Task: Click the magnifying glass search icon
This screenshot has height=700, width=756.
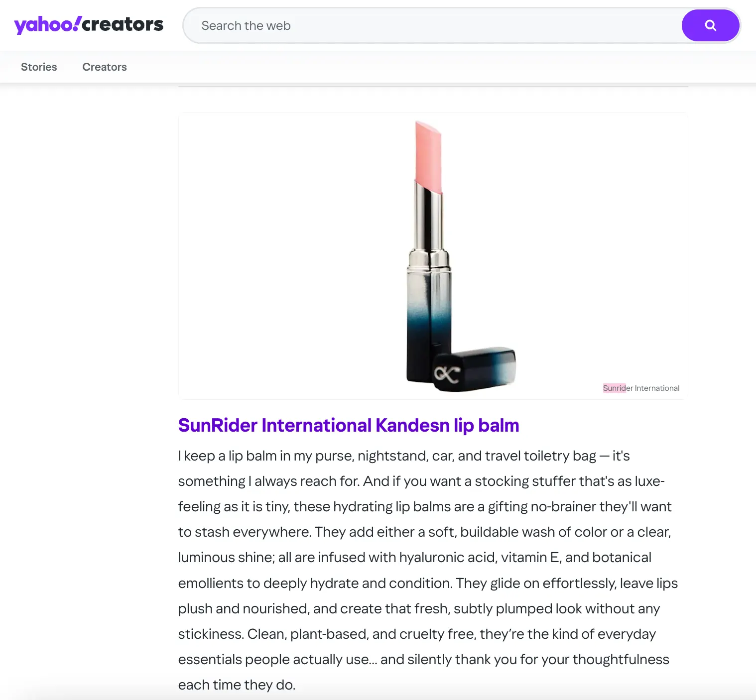Action: 710,25
